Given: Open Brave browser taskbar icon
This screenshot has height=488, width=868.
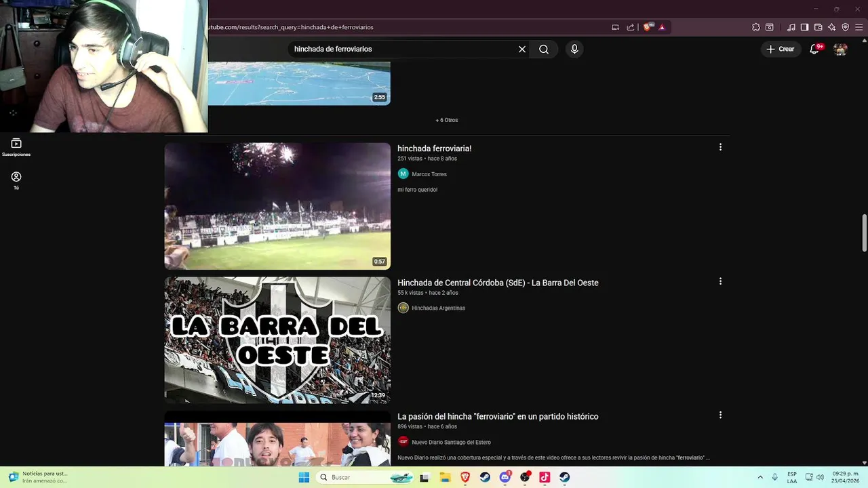Looking at the screenshot, I should tap(465, 477).
